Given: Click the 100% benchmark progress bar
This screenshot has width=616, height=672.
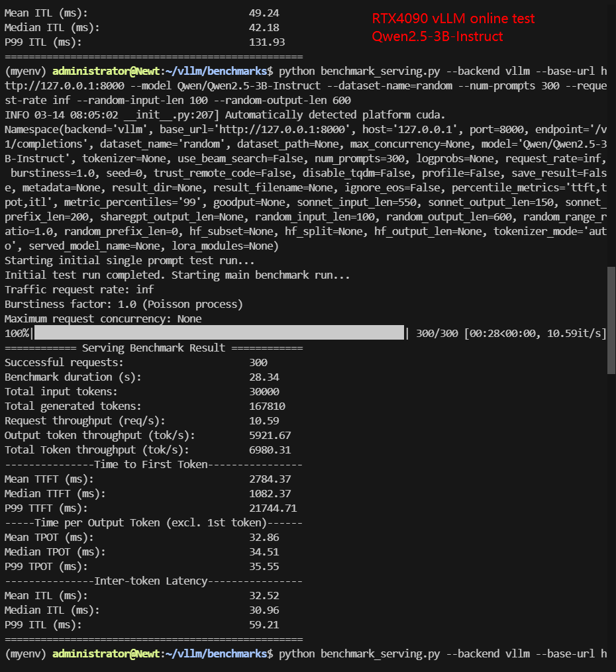Looking at the screenshot, I should (x=219, y=333).
